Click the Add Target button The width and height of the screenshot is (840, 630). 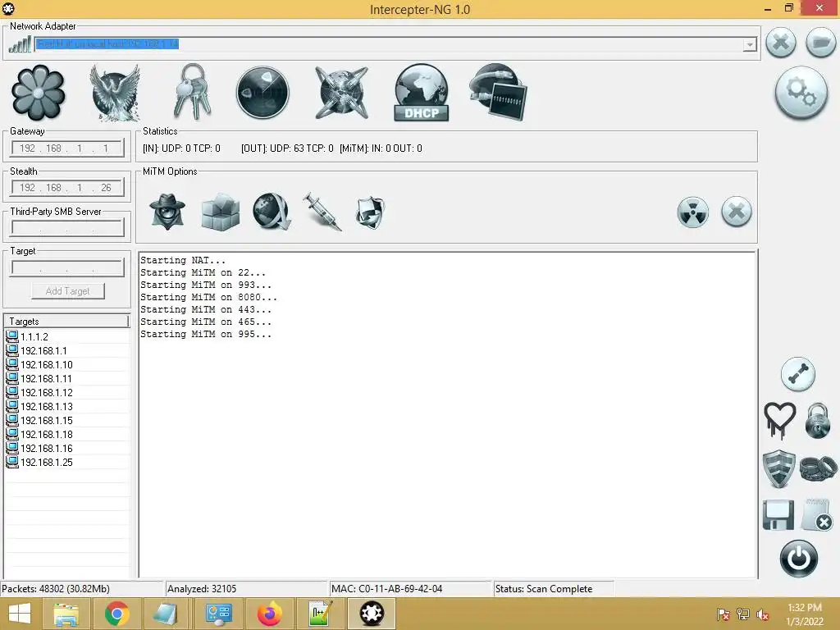click(x=68, y=291)
